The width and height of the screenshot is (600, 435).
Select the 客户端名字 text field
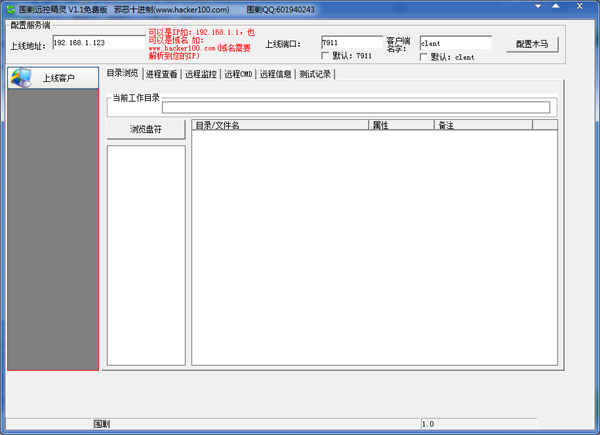(x=455, y=43)
